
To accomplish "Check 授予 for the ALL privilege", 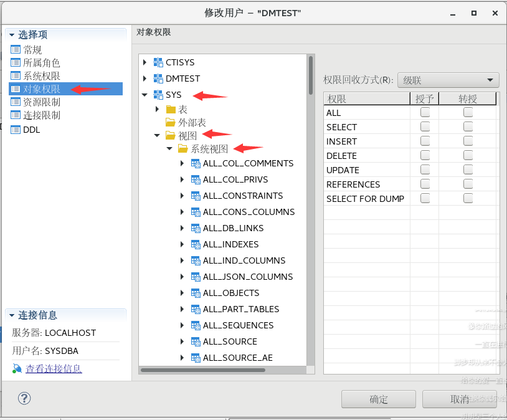I will [x=425, y=112].
